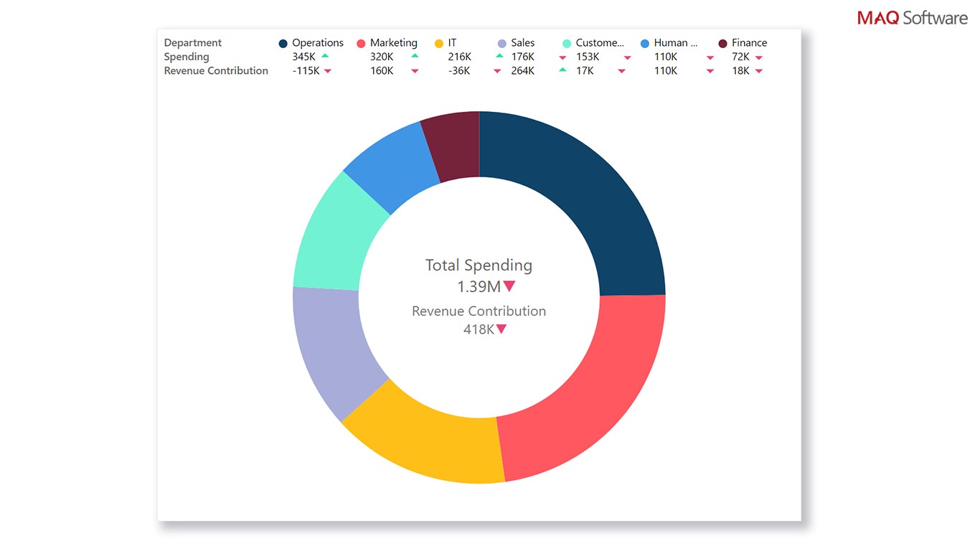Click the red down arrow for IT revenue
The image size is (980, 551).
pos(497,71)
